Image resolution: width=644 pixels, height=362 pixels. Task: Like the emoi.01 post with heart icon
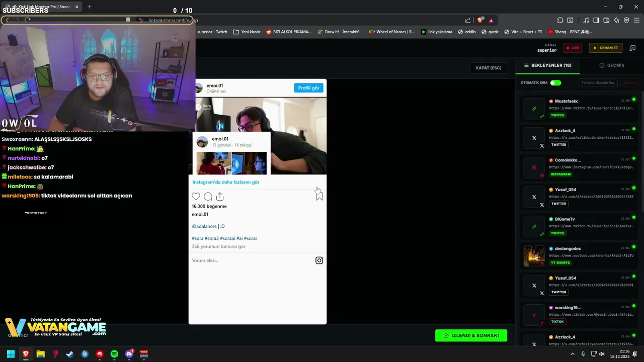196,197
